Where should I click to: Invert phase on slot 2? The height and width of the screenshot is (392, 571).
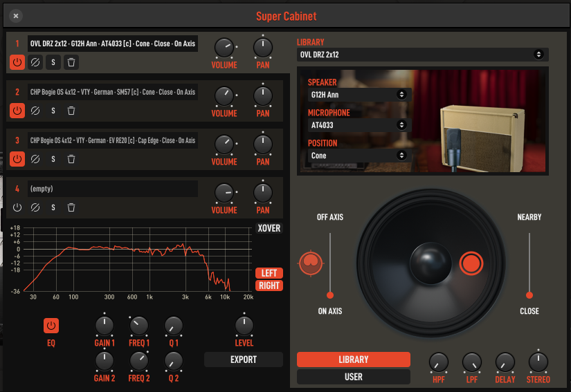[x=35, y=111]
